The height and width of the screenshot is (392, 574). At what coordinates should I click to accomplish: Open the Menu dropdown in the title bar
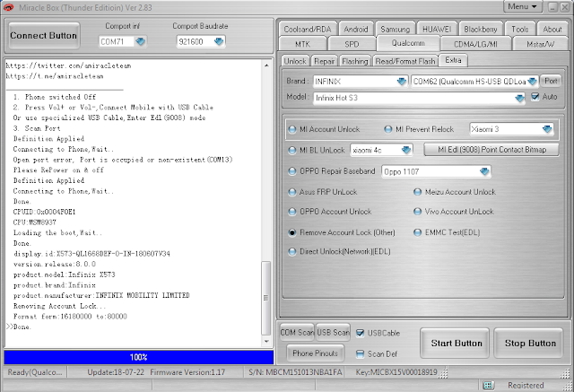(522, 6)
